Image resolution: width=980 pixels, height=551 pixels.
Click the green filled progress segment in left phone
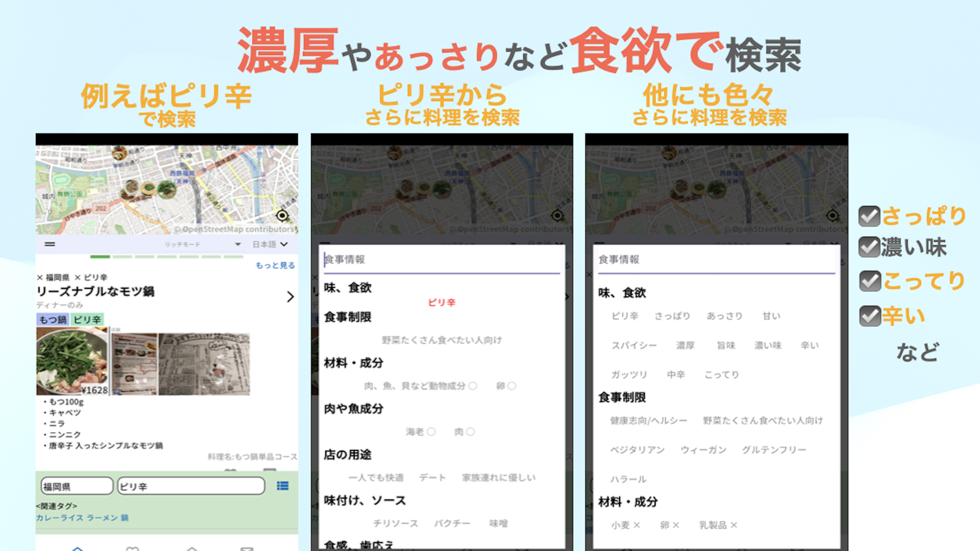(100, 256)
